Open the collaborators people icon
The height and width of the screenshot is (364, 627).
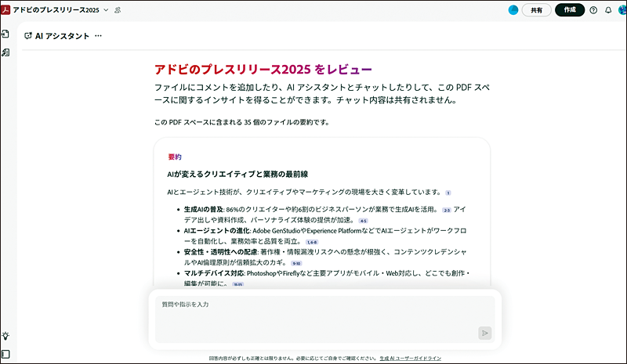tap(118, 10)
